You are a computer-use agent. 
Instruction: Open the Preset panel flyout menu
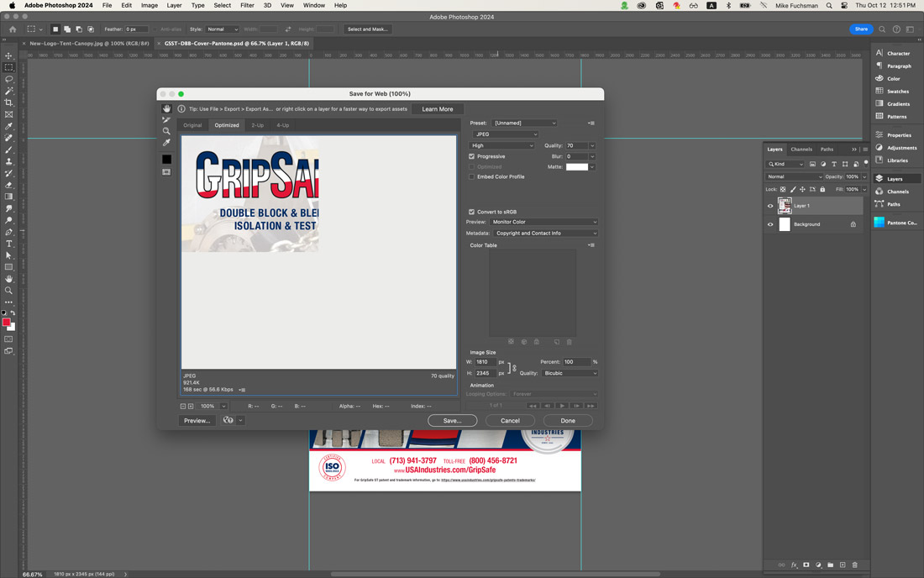coord(591,123)
